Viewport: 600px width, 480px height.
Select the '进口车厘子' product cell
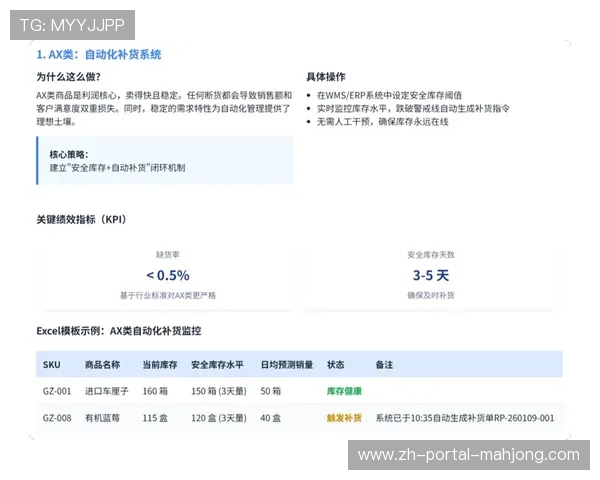coord(106,391)
